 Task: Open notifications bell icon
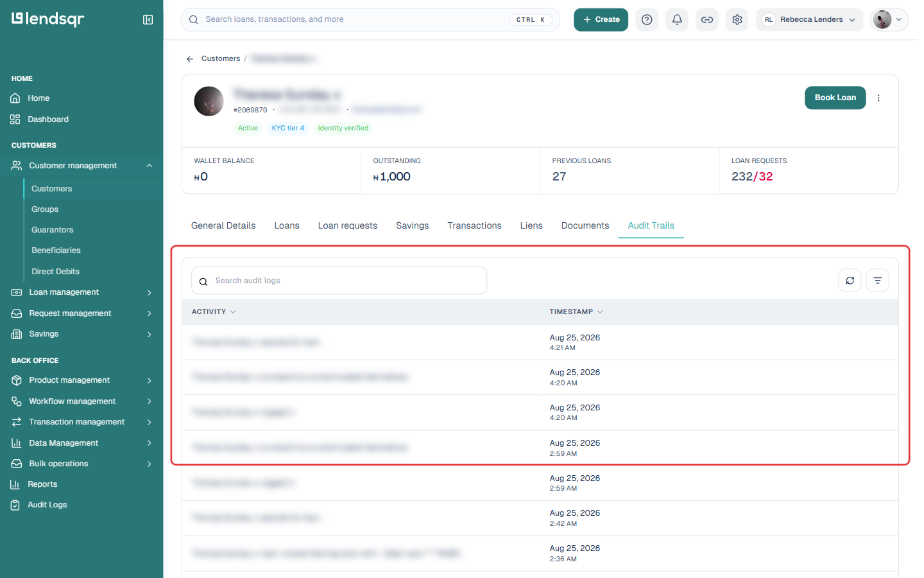[677, 20]
